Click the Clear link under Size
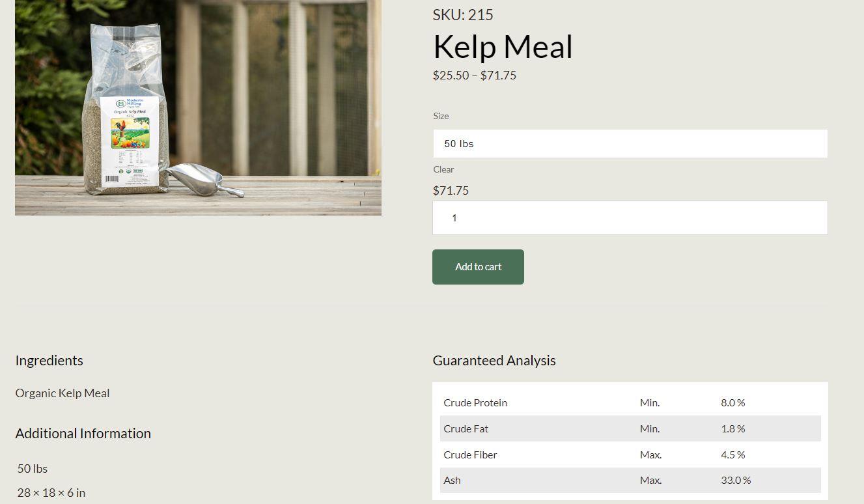 [443, 169]
